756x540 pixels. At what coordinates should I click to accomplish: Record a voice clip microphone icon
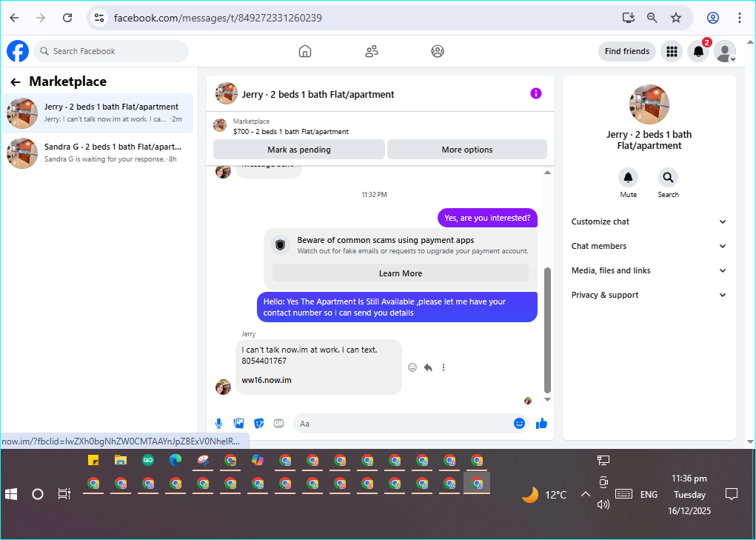coord(218,423)
